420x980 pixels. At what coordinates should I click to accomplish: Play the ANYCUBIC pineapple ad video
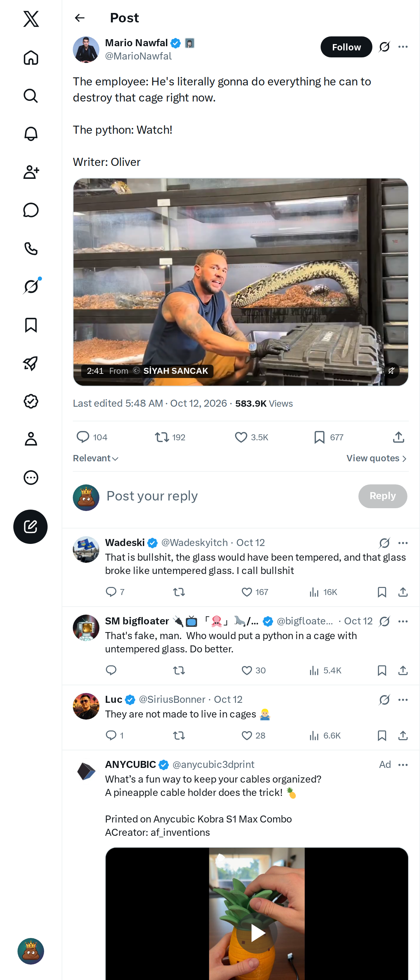(257, 933)
